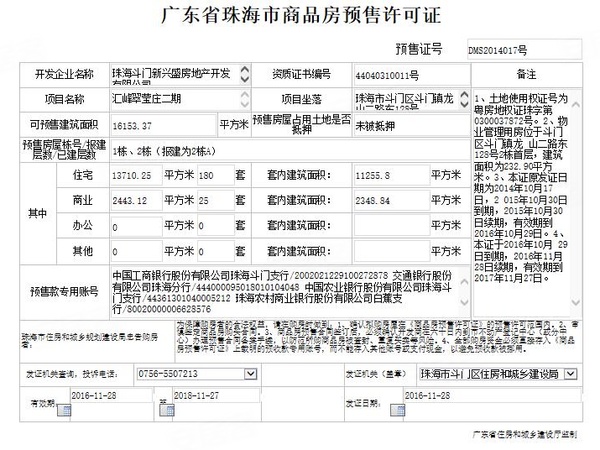
Task: Select presale permit number field DMS2014017号
Action: tap(524, 50)
